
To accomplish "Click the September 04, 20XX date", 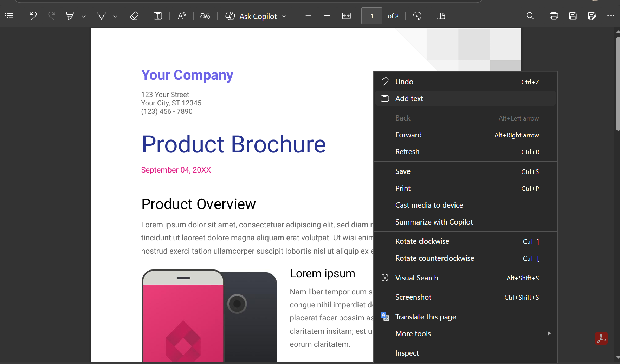I will (x=176, y=170).
